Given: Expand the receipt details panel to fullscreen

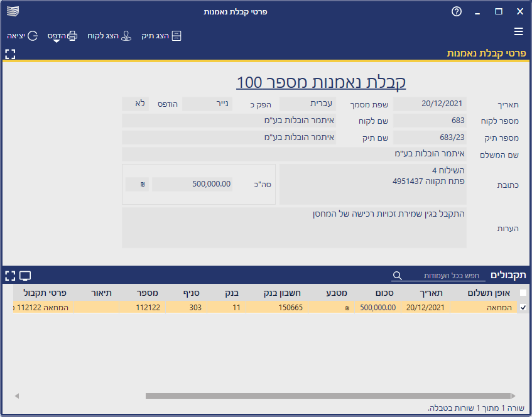Looking at the screenshot, I should pyautogui.click(x=10, y=54).
